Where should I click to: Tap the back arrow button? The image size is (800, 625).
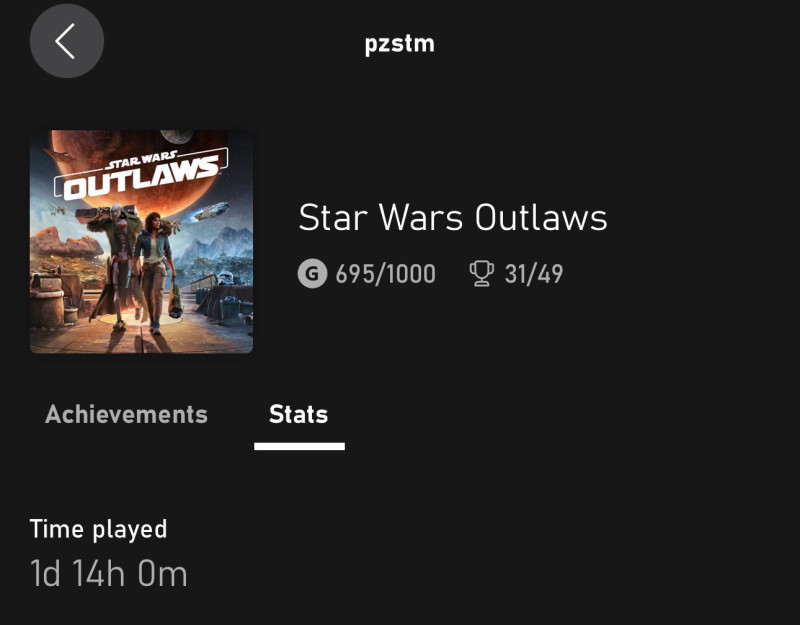(66, 41)
